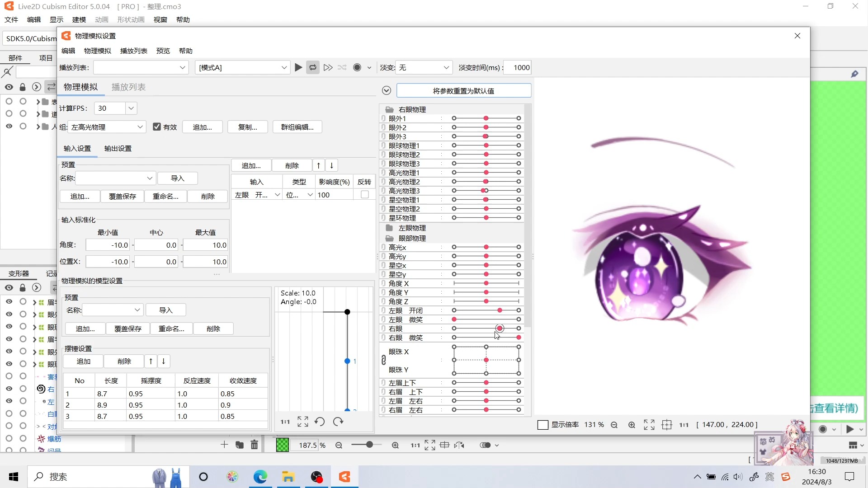This screenshot has width=868, height=488.
Task: Click the 角度 X parameter slider
Action: 486,283
